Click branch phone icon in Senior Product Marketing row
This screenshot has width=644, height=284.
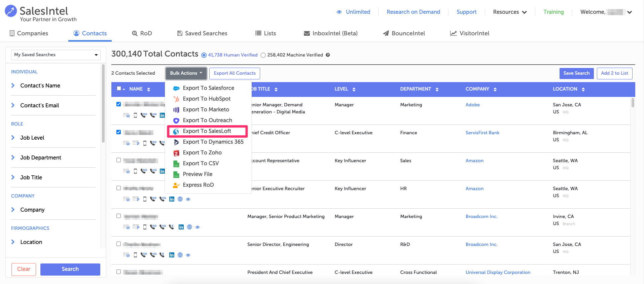171,227
